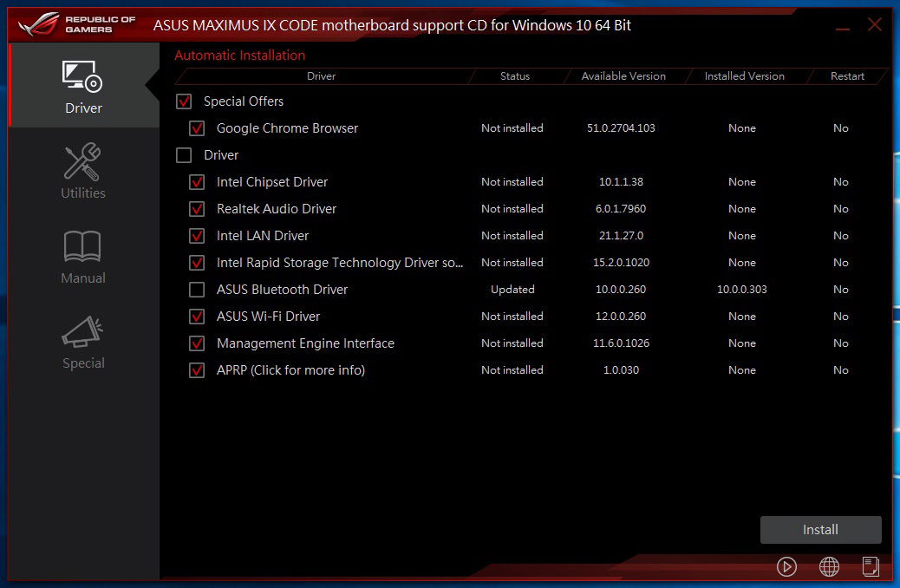
Task: Open the Manual section
Action: tap(83, 257)
